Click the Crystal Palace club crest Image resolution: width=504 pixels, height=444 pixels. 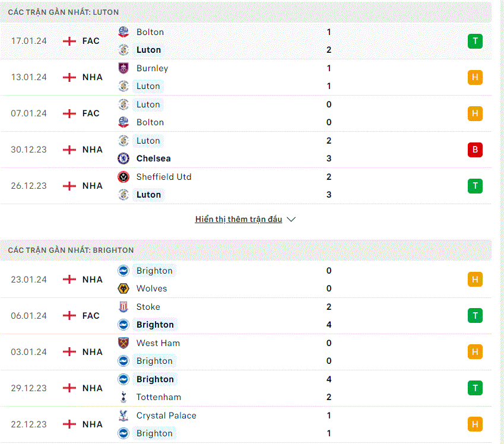[123, 416]
